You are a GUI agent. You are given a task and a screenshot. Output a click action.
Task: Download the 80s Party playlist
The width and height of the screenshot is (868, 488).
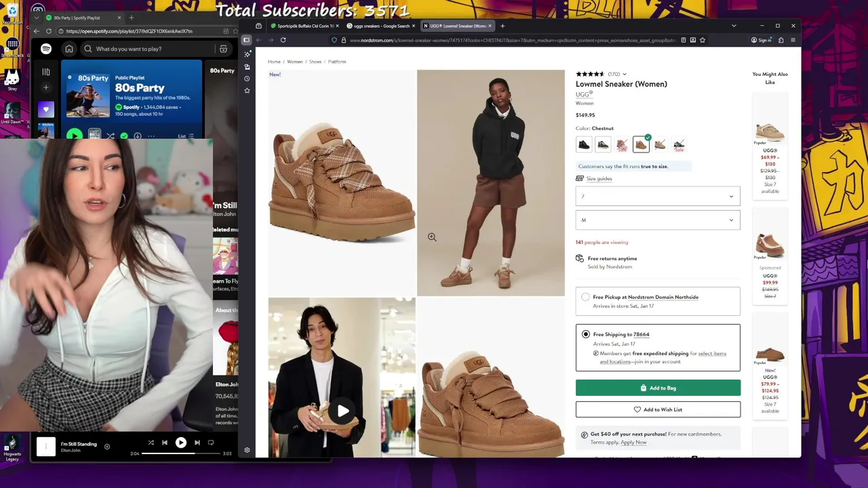pos(138,136)
